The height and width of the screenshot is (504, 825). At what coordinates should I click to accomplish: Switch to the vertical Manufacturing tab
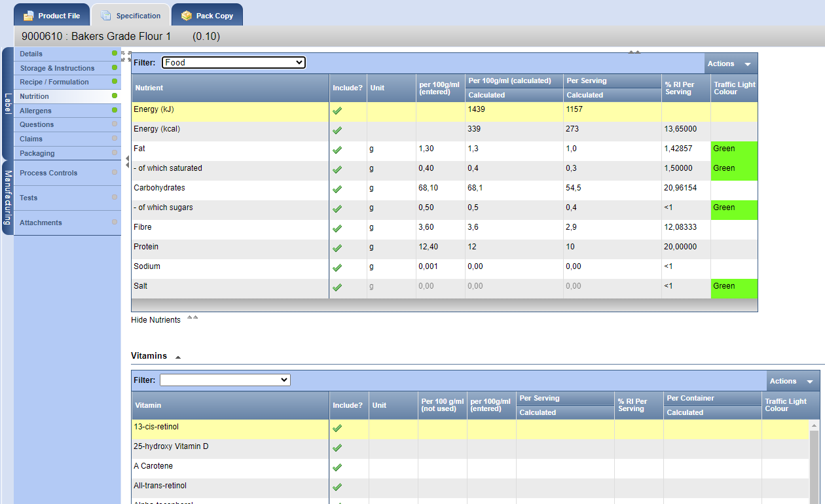point(8,196)
